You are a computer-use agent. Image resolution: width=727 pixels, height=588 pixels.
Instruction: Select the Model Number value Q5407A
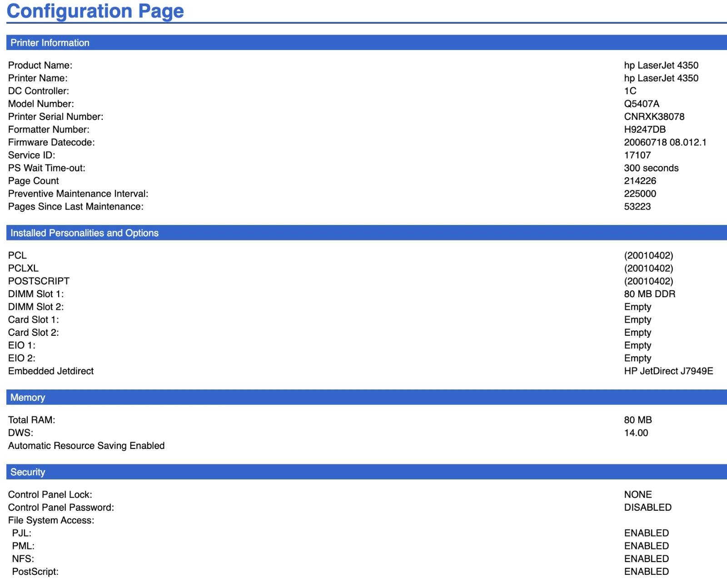(641, 104)
